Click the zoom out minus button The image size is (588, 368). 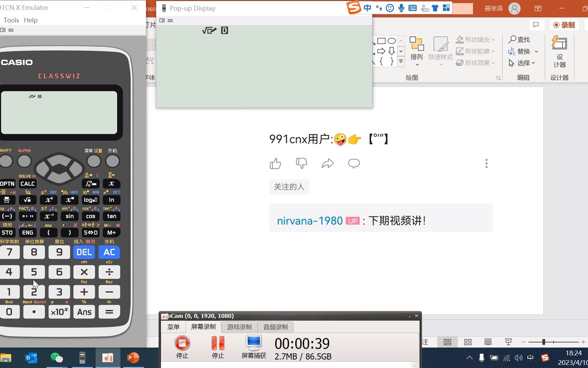[x=523, y=342]
